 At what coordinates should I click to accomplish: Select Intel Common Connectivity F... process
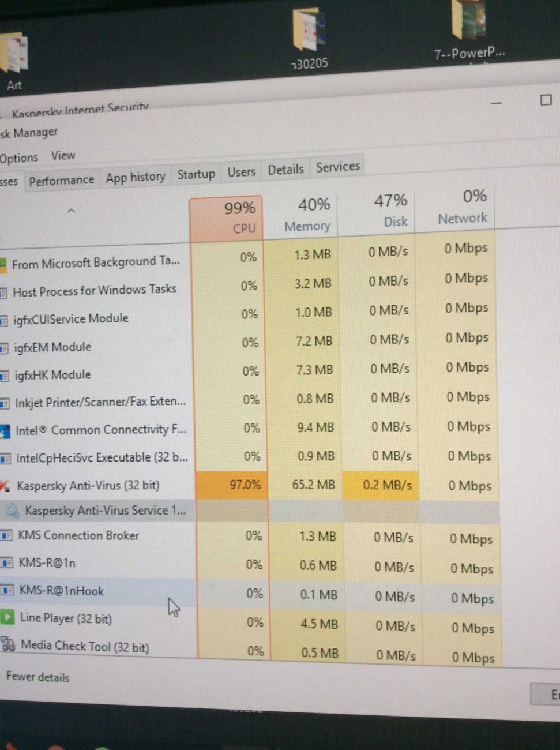(101, 430)
